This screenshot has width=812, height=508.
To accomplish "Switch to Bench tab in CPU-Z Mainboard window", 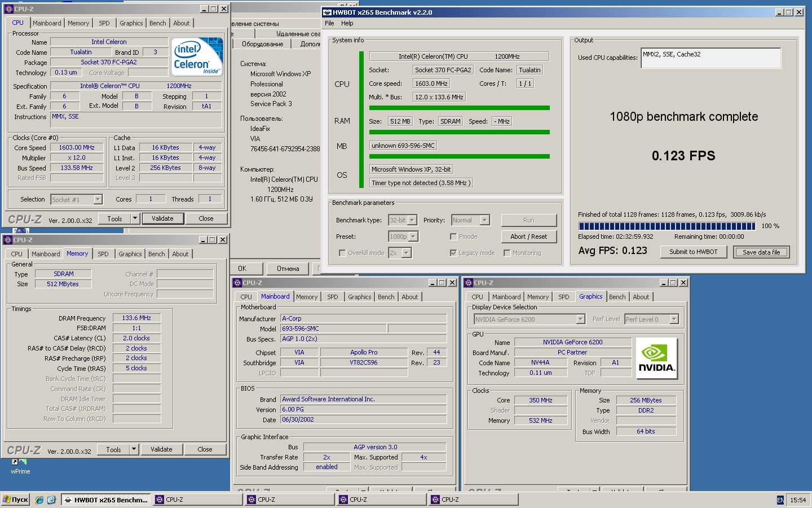I will click(386, 297).
